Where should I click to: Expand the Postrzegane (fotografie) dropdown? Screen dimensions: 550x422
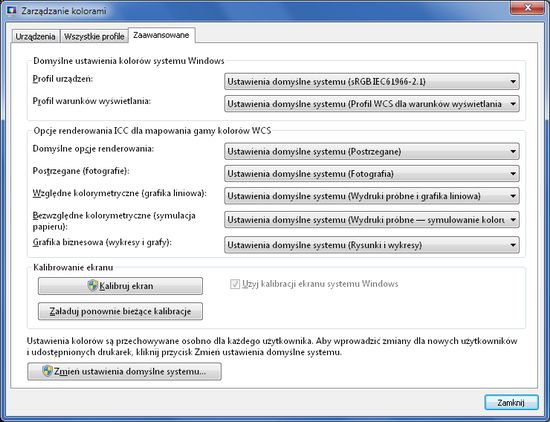372,173
